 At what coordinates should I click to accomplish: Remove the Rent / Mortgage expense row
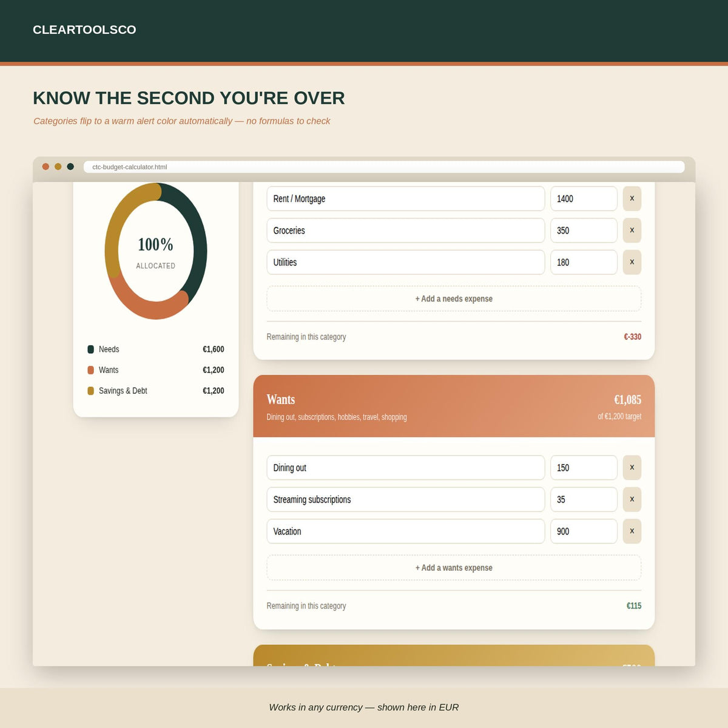[x=632, y=198]
